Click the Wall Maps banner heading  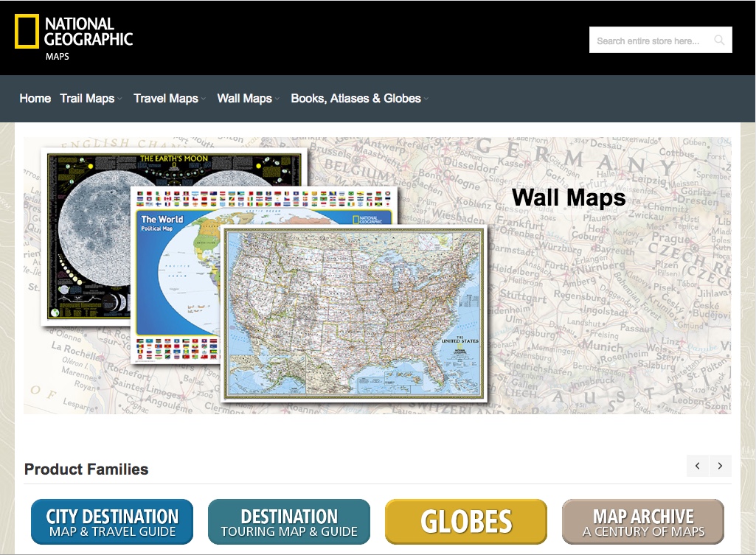click(569, 198)
